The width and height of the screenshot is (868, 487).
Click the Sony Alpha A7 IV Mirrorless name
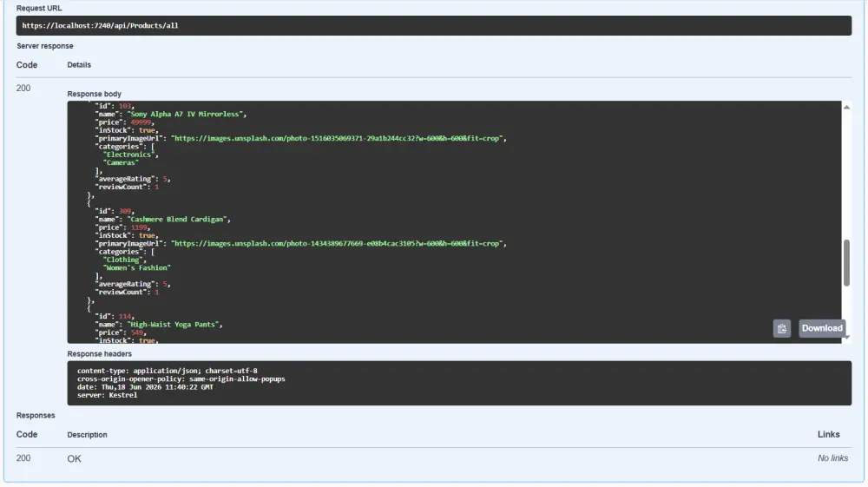[185, 114]
